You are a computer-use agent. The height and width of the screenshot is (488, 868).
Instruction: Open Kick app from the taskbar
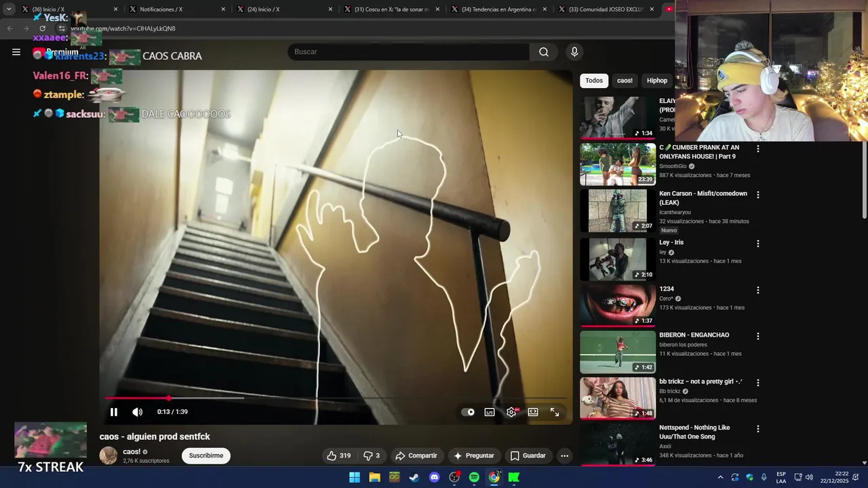[514, 477]
